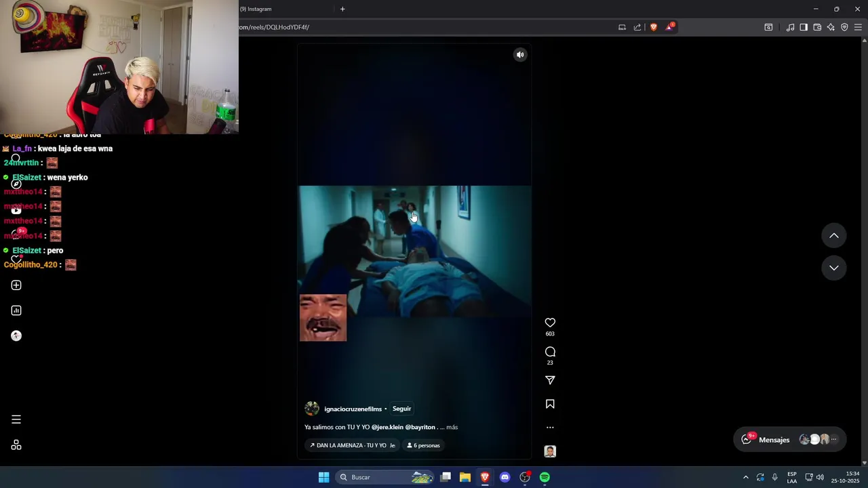This screenshot has width=868, height=488.
Task: Toggle the browser sidebar panel
Action: (804, 27)
